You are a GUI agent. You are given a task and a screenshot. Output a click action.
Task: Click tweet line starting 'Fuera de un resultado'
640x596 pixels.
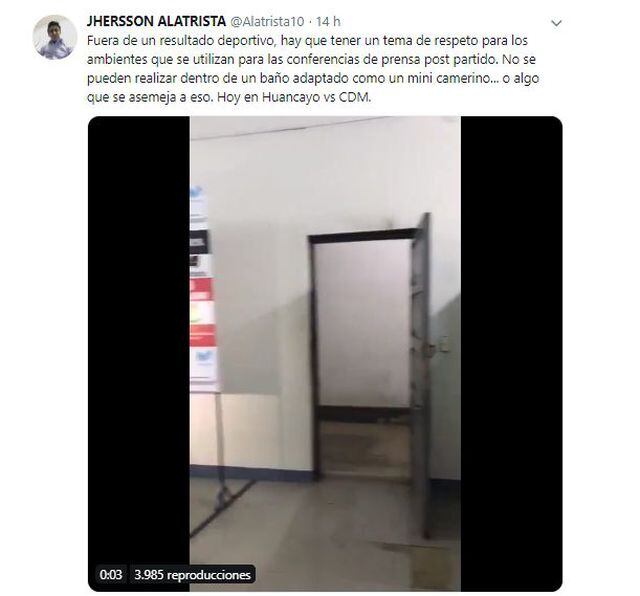(x=307, y=40)
